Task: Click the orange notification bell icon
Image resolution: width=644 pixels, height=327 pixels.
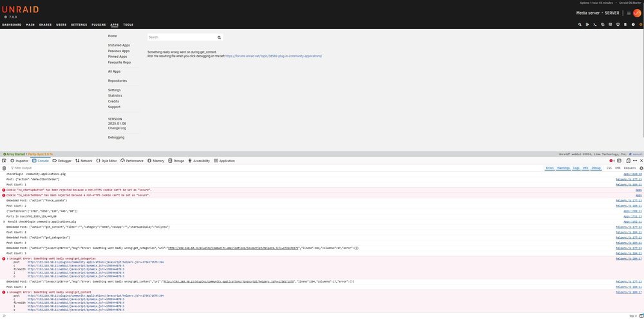Action: pos(641,24)
